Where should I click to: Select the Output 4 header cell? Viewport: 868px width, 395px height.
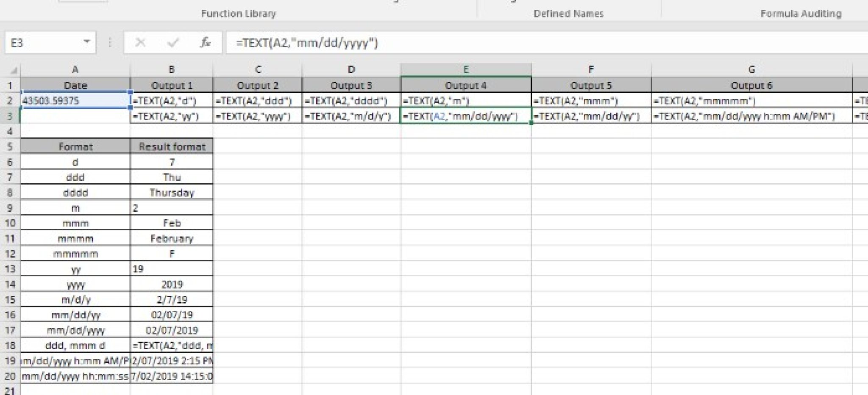point(465,86)
